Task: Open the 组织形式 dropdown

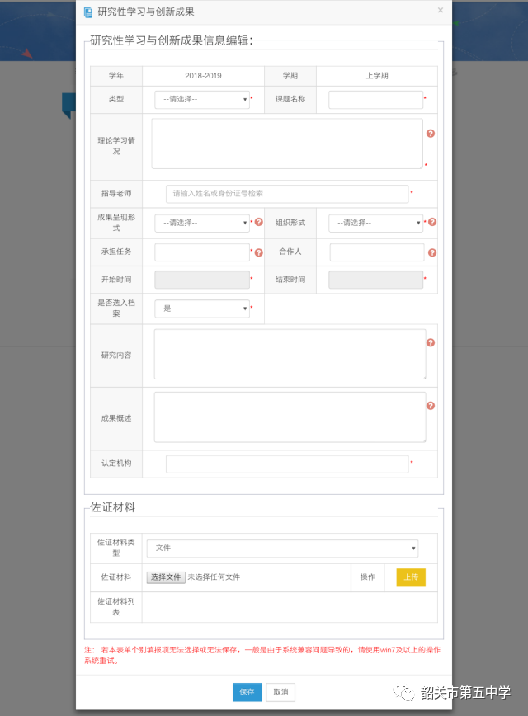Action: [x=375, y=223]
